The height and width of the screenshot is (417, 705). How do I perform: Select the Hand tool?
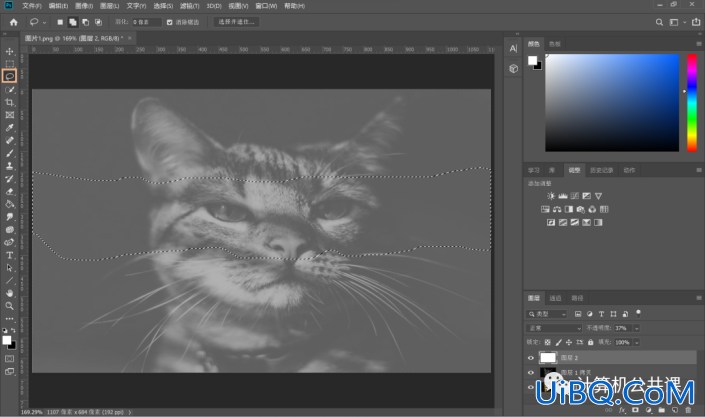coord(9,293)
